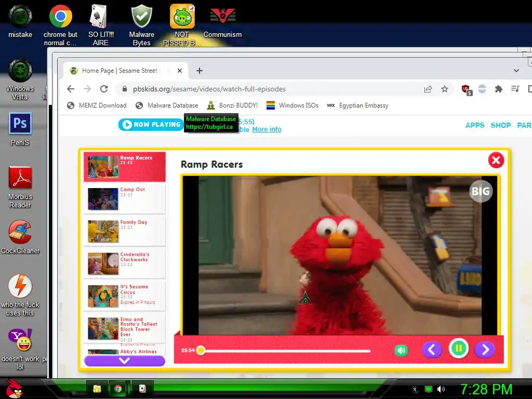This screenshot has height=399, width=532.
Task: Expand the tab search dropdown chevron
Action: (x=516, y=71)
